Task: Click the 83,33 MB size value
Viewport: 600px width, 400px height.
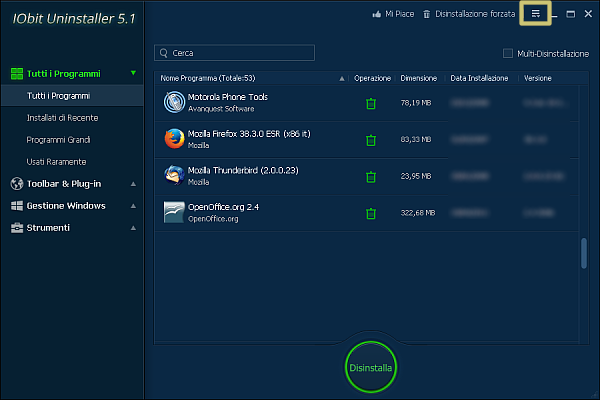Action: 416,139
